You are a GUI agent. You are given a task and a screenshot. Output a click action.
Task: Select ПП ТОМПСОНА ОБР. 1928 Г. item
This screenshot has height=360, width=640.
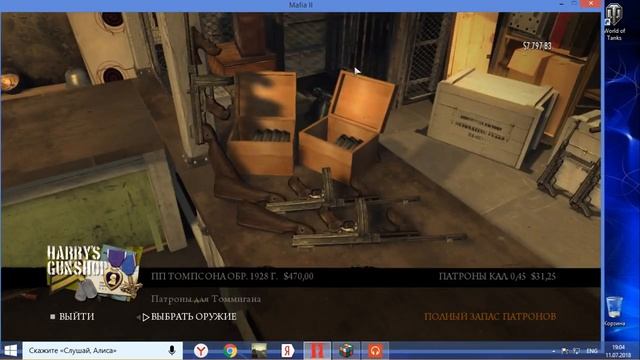(232, 276)
